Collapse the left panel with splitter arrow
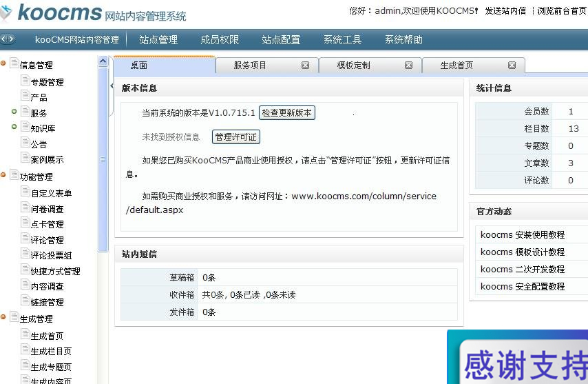 pos(112,86)
